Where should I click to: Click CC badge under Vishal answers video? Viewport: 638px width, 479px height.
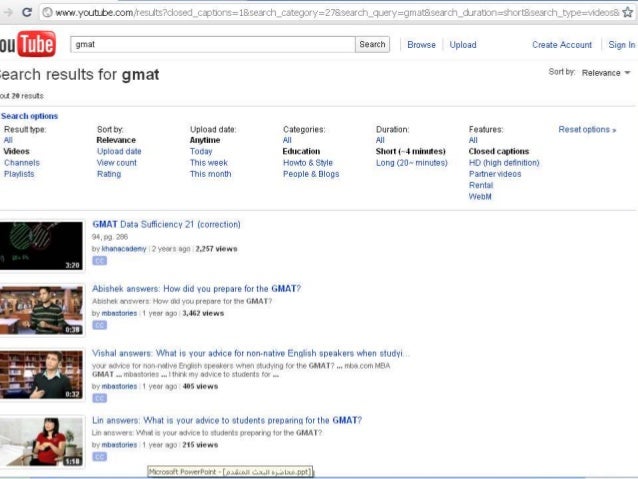click(99, 398)
